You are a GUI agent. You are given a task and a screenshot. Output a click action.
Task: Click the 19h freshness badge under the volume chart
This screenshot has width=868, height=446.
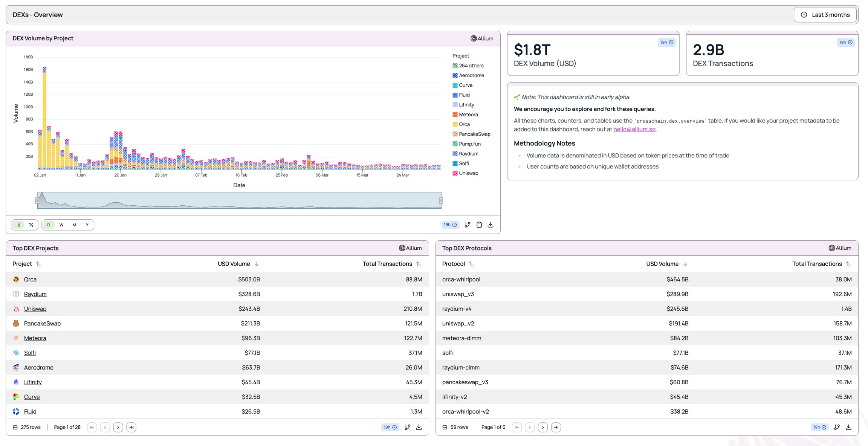click(x=450, y=225)
